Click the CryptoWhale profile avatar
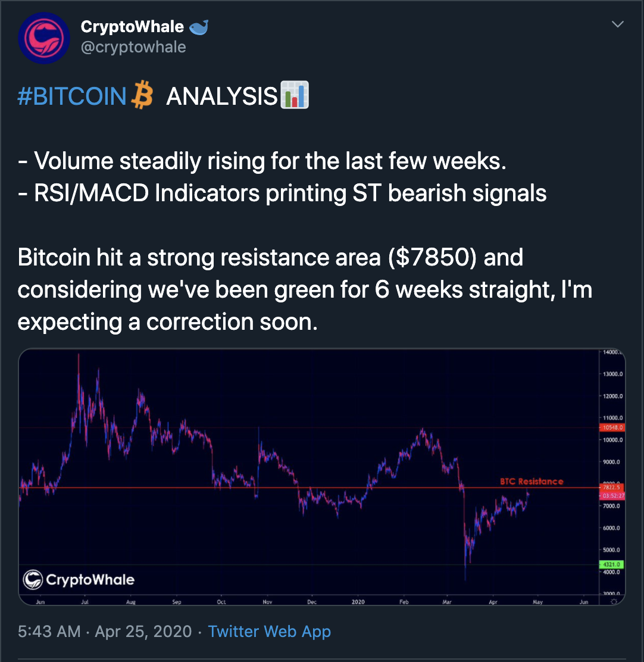 point(44,38)
